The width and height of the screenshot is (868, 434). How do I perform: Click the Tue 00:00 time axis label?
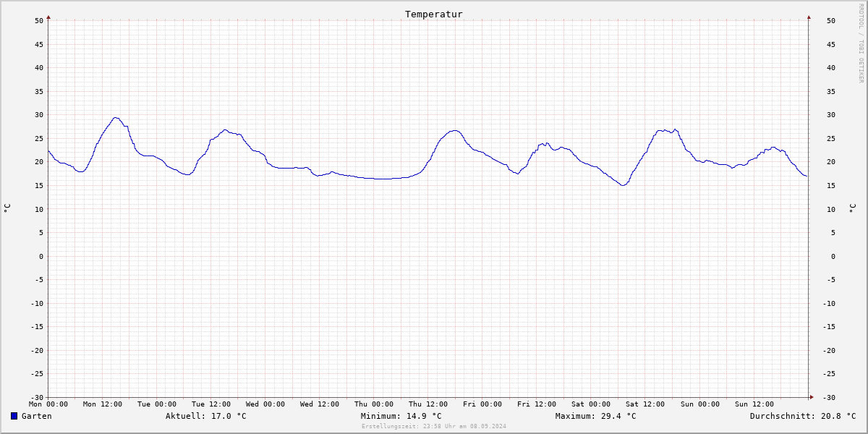click(x=157, y=404)
